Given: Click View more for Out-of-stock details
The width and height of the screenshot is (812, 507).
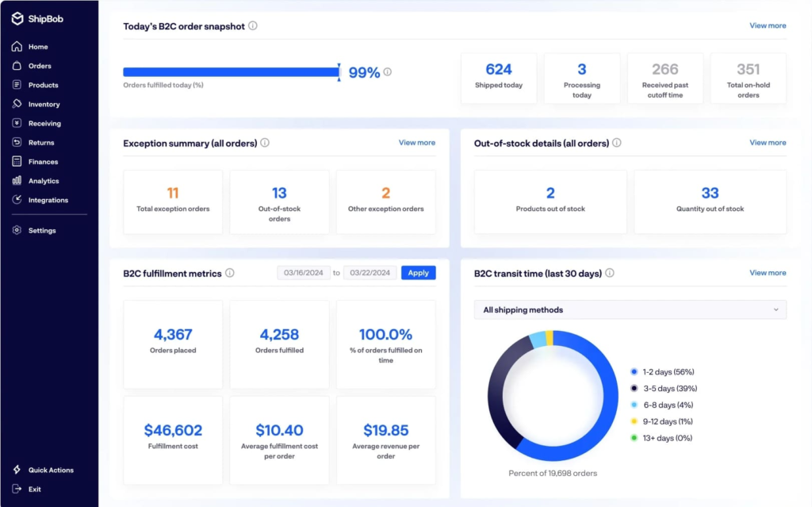Looking at the screenshot, I should click(768, 143).
